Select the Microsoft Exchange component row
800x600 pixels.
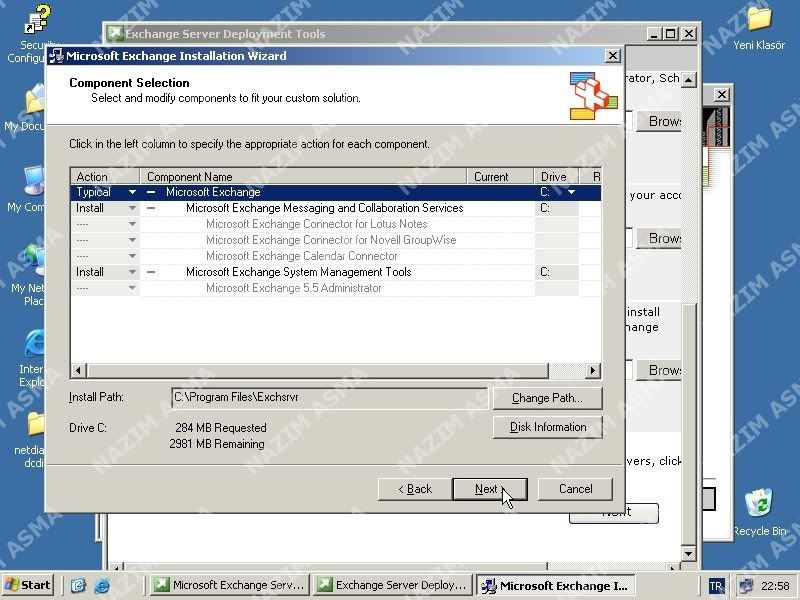(x=336, y=192)
